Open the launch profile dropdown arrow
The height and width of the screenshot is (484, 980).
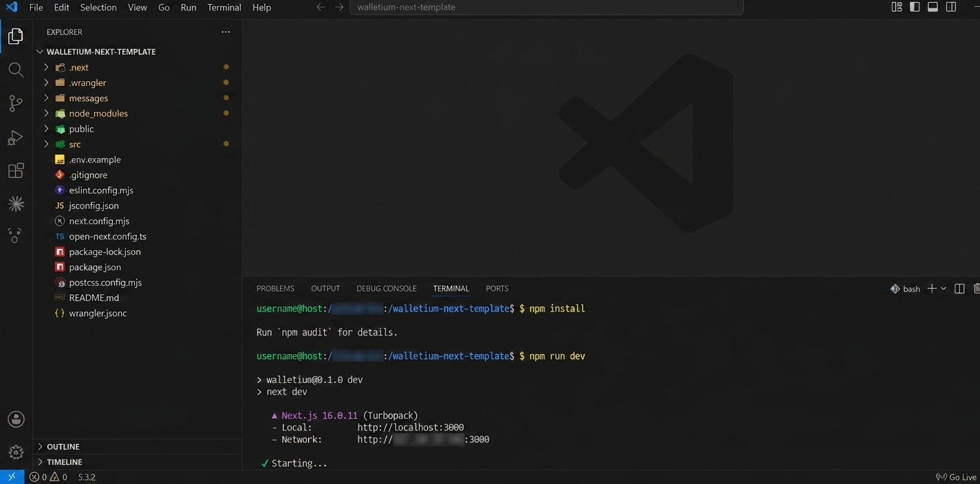pyautogui.click(x=944, y=289)
